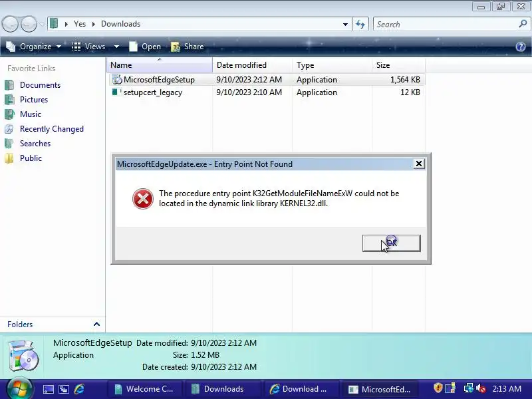Close the MicrosoftEdgeUpdate.exe error dialog

click(x=419, y=164)
